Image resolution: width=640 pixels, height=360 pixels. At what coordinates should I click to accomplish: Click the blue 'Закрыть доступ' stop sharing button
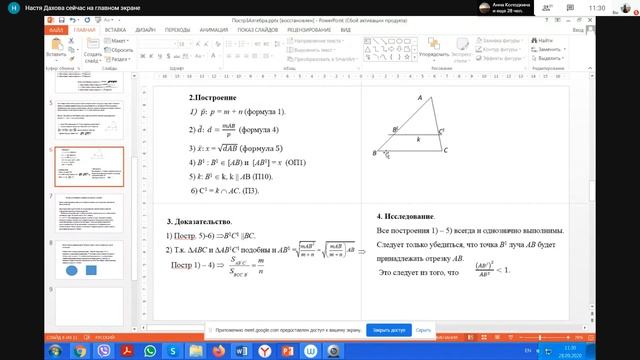[389, 330]
